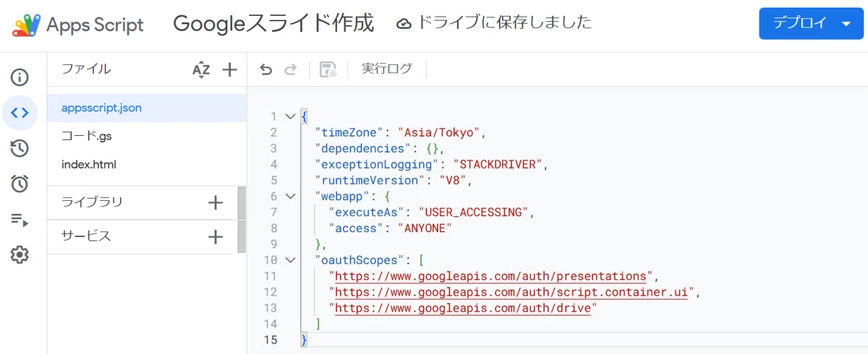Click the auth/drive scope URL
The image size is (868, 355).
tap(463, 308)
